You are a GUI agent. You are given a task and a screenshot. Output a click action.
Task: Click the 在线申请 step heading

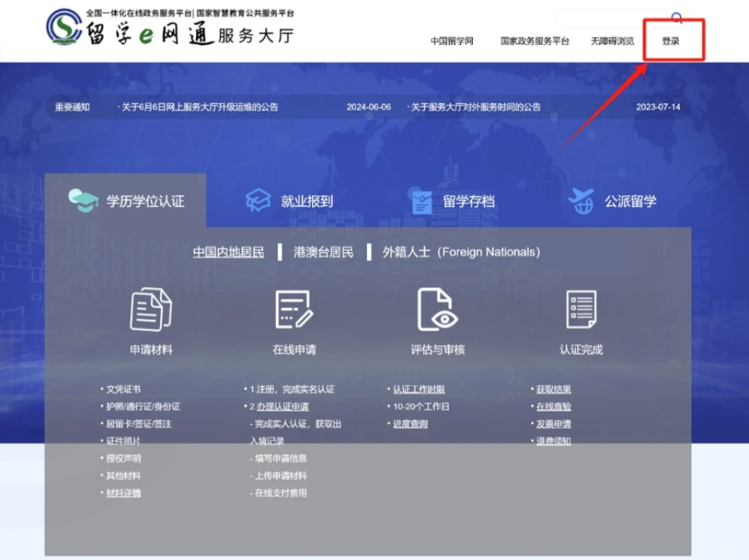click(x=294, y=350)
